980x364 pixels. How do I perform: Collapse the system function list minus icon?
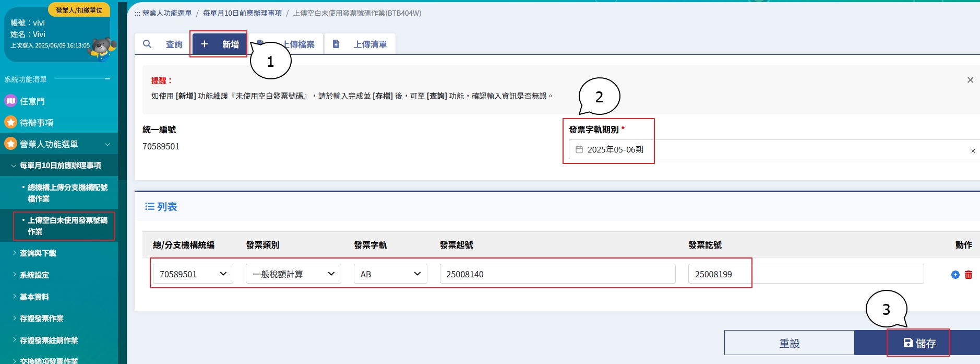point(107,79)
